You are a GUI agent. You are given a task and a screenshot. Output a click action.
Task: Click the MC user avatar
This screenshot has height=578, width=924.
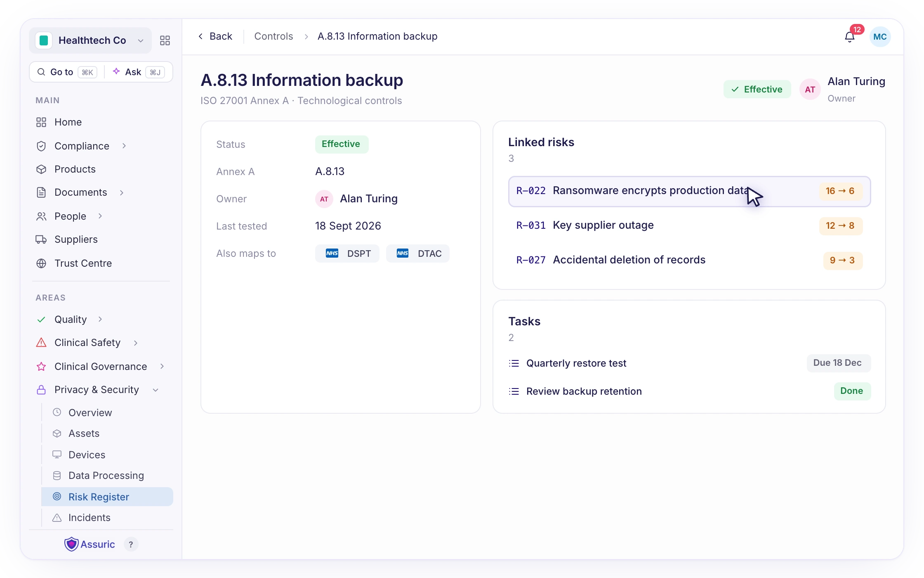click(880, 37)
